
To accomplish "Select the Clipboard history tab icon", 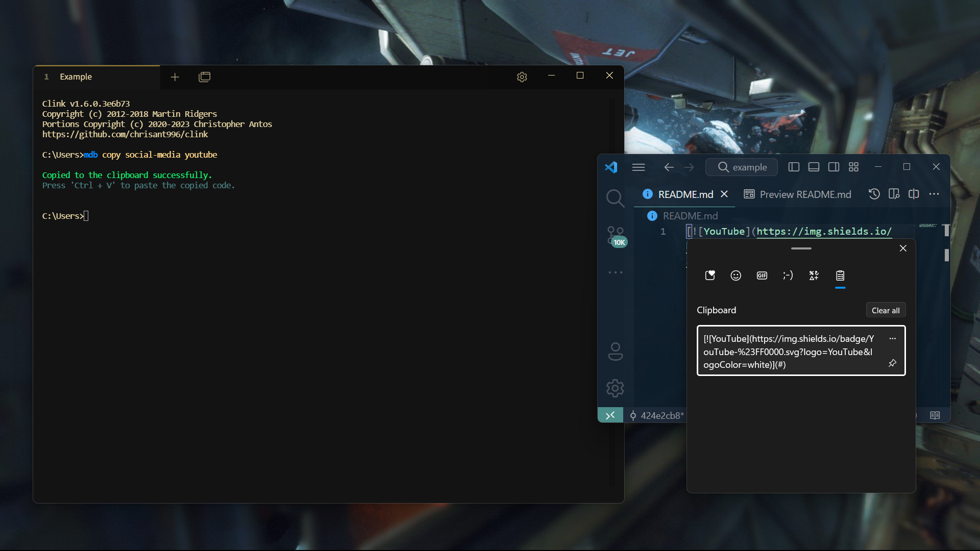I will coord(840,276).
